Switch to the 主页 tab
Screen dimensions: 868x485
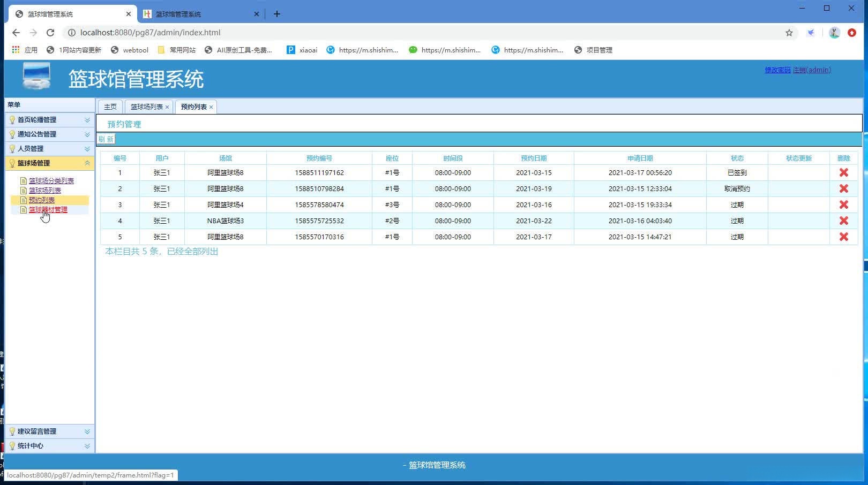click(110, 107)
